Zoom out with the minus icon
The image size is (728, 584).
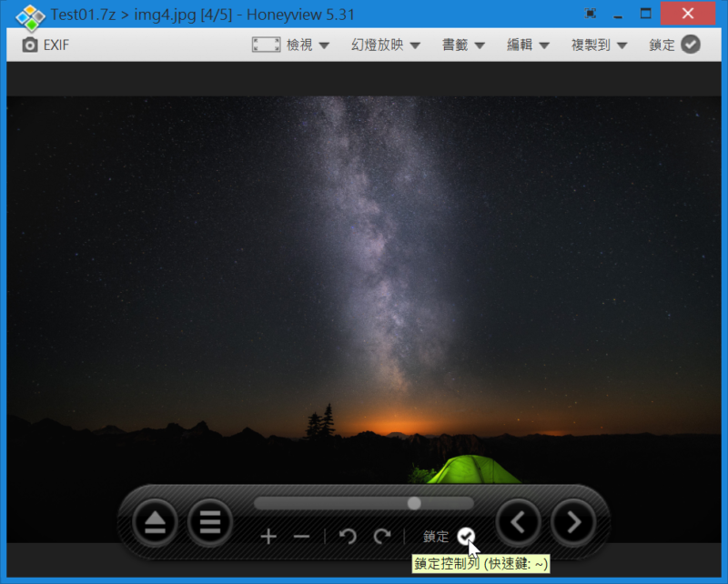pos(302,537)
